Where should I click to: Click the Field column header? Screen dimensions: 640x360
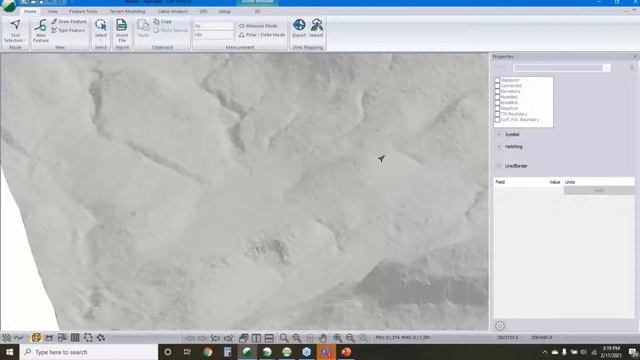click(500, 182)
